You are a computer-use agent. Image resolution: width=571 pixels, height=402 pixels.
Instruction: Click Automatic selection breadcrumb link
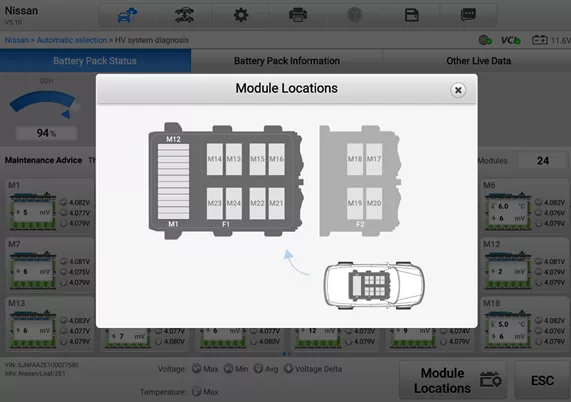(x=72, y=40)
